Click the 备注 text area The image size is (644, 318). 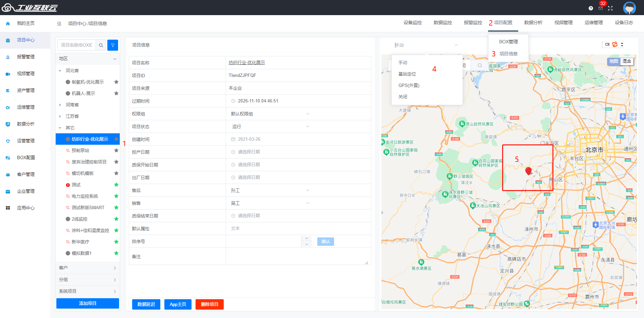click(x=298, y=257)
